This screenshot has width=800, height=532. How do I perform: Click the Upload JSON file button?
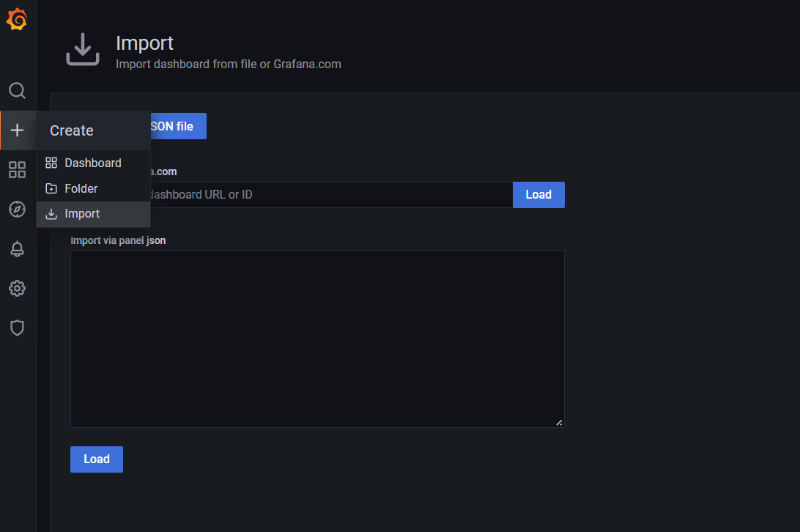[178, 126]
